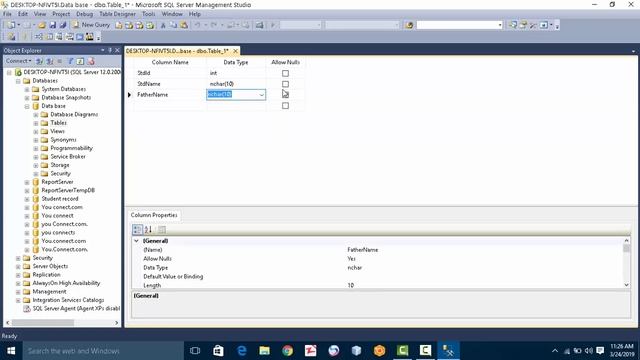Open the Tools menu

pos(149,14)
